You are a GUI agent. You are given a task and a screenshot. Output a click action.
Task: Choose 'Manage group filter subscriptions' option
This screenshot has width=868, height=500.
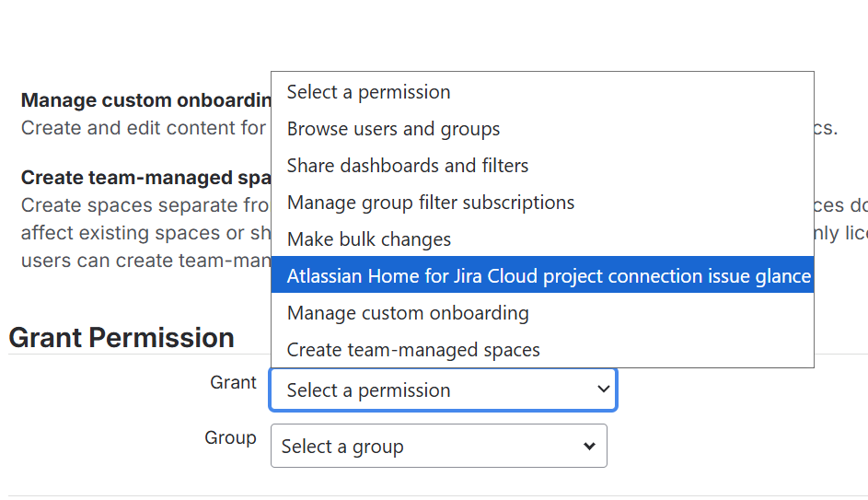(x=430, y=203)
